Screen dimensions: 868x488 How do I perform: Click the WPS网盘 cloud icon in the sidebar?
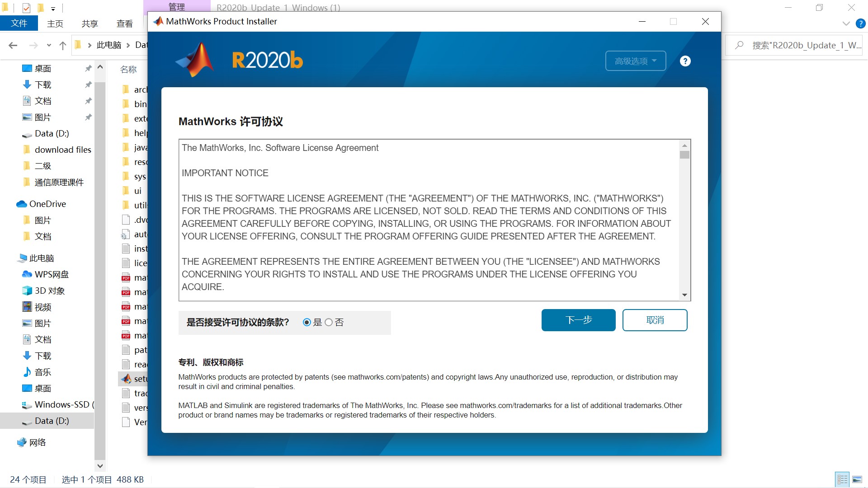[27, 274]
